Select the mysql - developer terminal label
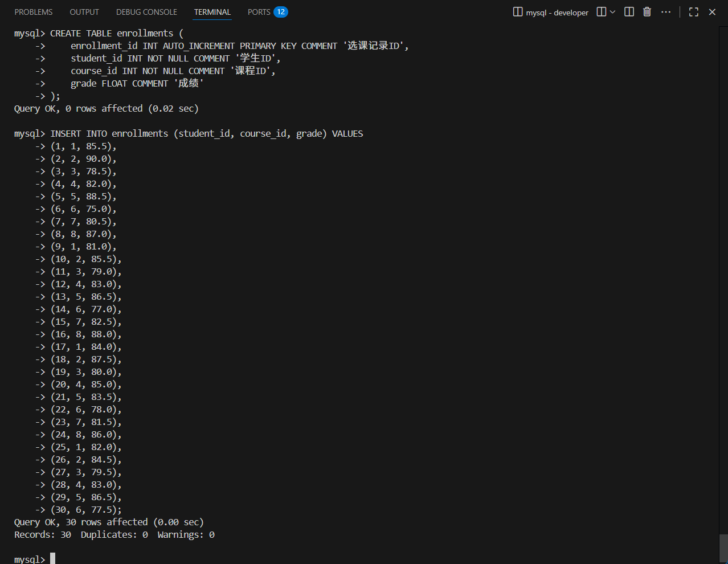 click(x=557, y=13)
